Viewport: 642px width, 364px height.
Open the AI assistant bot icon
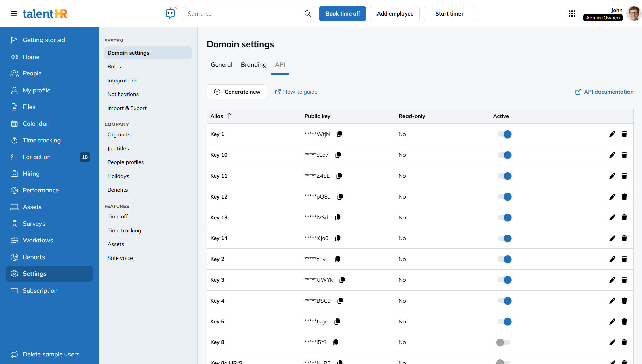click(x=171, y=13)
